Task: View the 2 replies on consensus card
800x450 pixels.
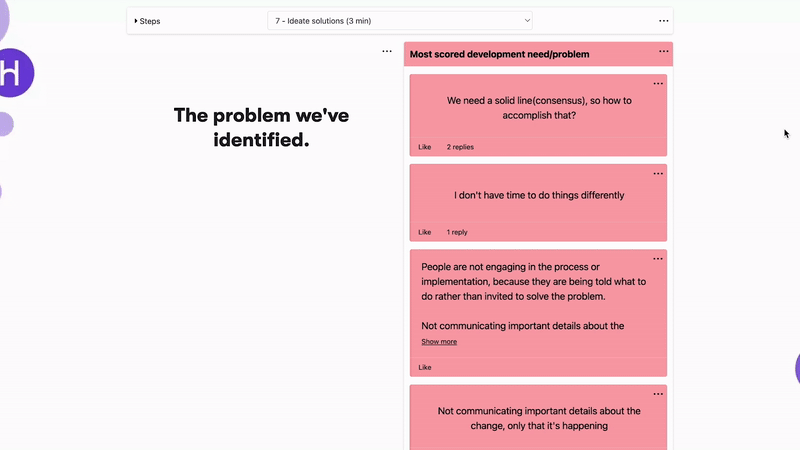Action: [x=460, y=147]
